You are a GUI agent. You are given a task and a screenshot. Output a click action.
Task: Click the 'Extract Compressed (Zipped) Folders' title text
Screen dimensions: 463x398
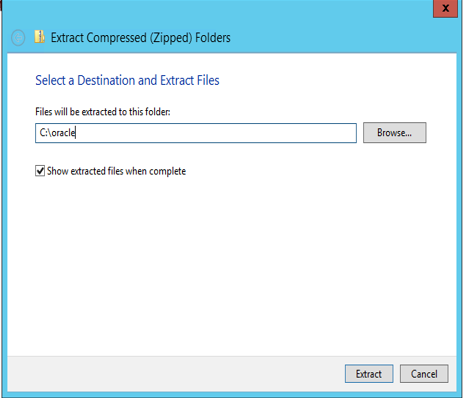[x=140, y=38]
